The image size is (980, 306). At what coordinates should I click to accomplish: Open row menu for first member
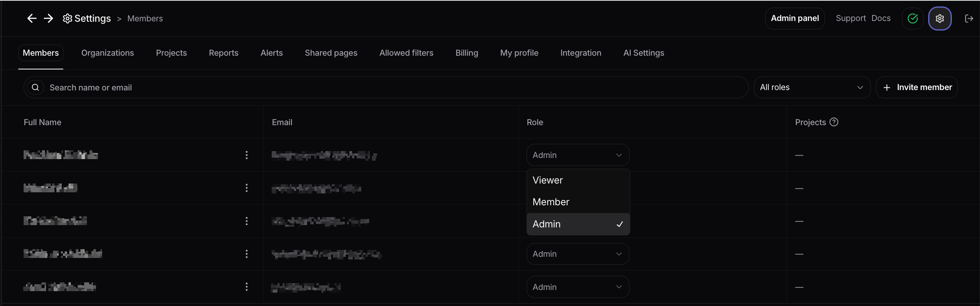(x=247, y=155)
